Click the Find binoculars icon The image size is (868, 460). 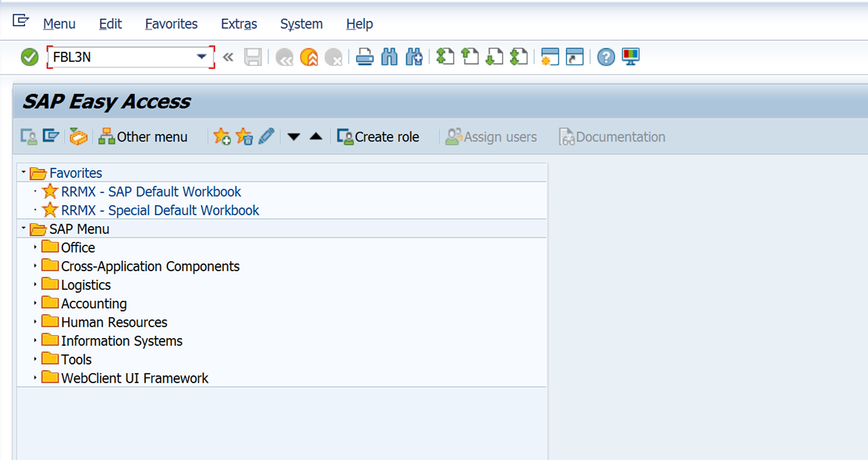pyautogui.click(x=389, y=57)
